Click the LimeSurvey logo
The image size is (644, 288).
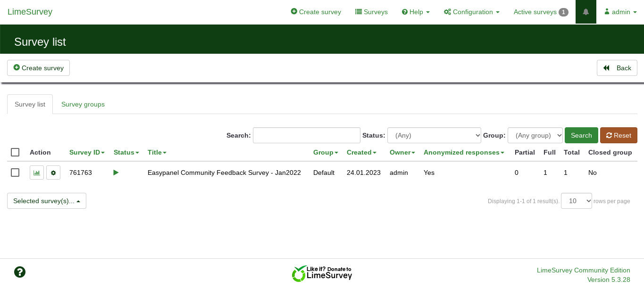pos(30,12)
